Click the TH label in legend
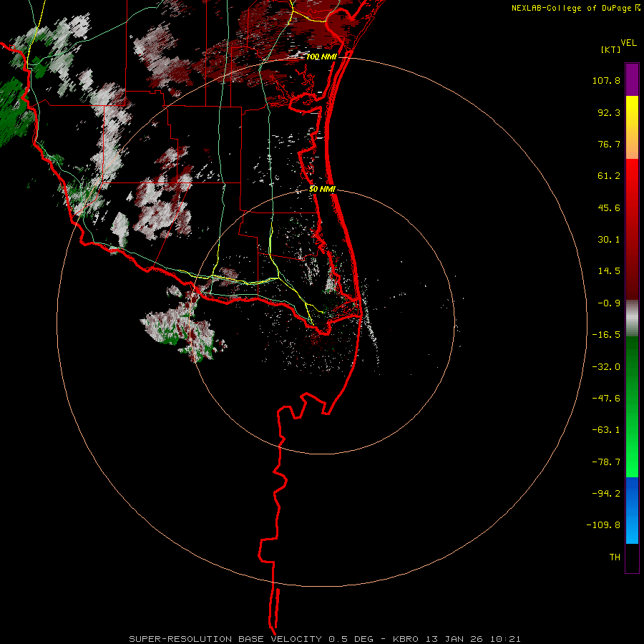This screenshot has width=644, height=644. point(615,557)
